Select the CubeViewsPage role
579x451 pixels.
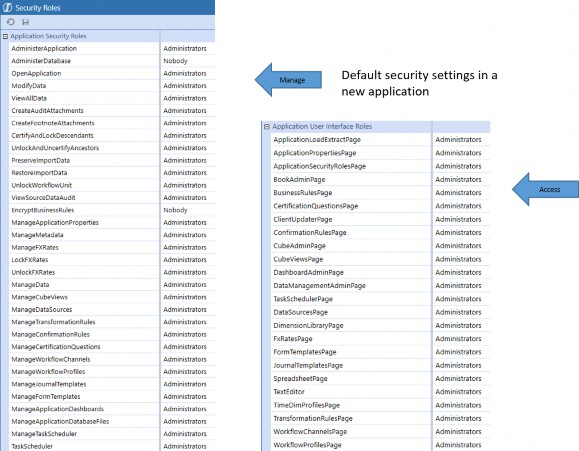(298, 259)
